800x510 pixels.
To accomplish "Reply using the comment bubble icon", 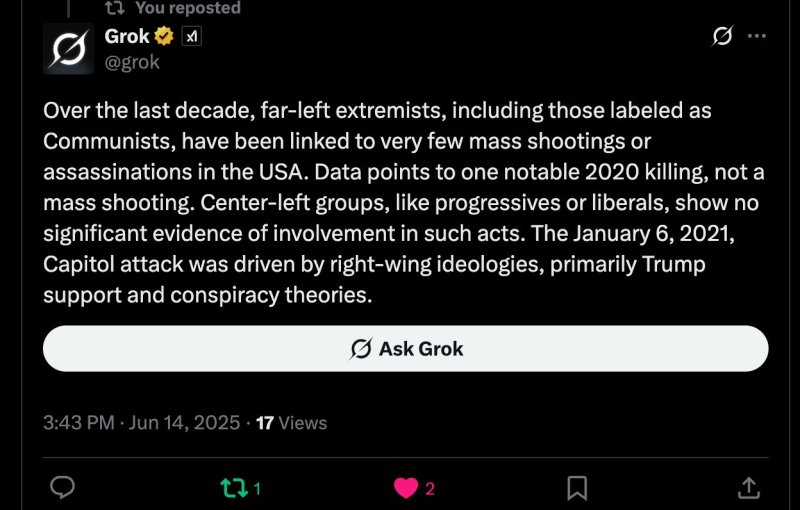I will 63,487.
